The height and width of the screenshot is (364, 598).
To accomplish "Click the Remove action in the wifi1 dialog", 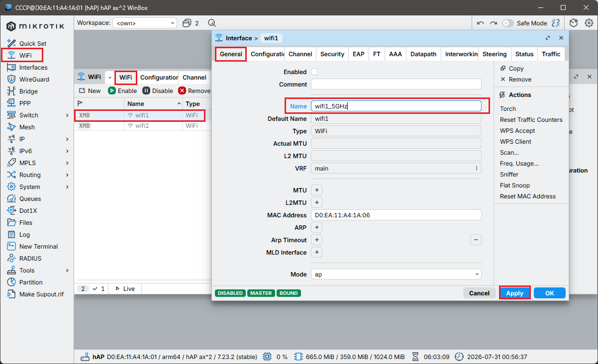I will pos(515,80).
